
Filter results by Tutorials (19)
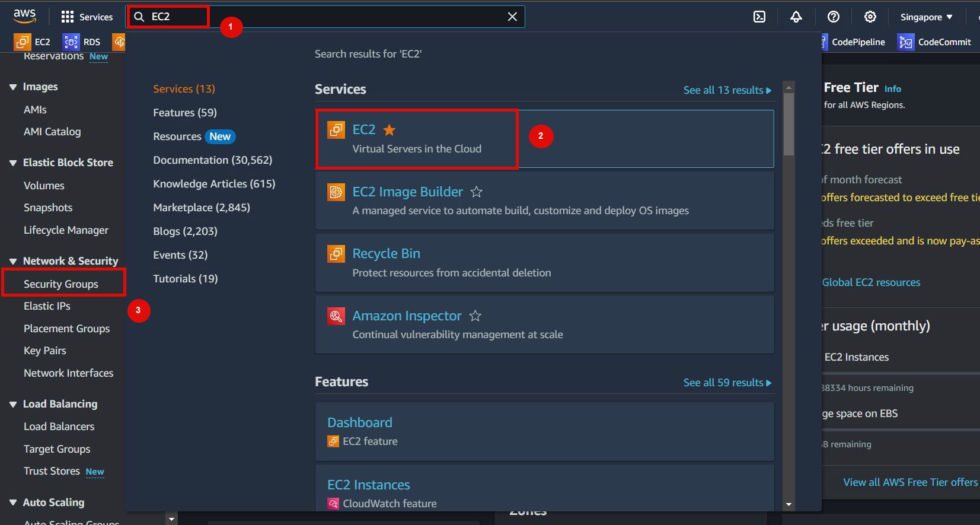[186, 279]
